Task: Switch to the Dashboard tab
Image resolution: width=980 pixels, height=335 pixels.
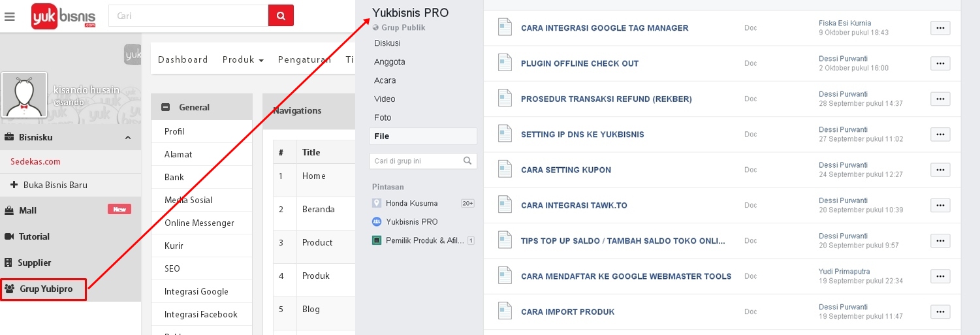Action: click(183, 59)
